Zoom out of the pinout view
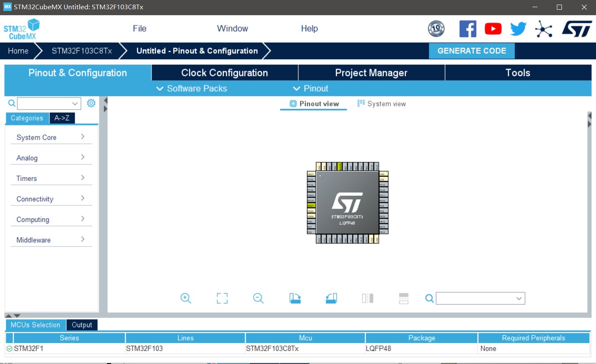 click(258, 298)
